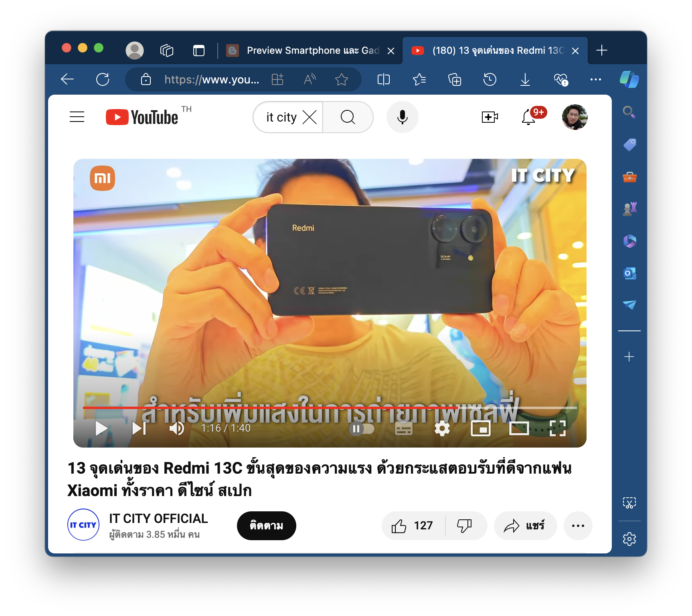Open tab actions menu icon
Image resolution: width=692 pixels, height=616 pixels.
click(x=199, y=51)
